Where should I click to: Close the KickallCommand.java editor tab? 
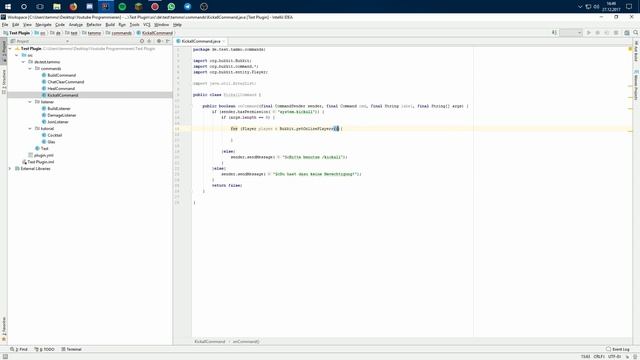point(224,41)
